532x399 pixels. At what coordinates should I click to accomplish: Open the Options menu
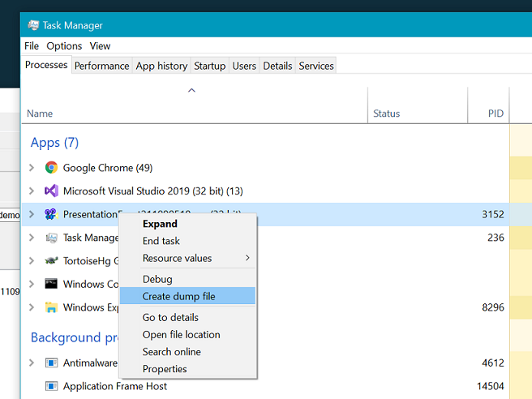point(64,46)
